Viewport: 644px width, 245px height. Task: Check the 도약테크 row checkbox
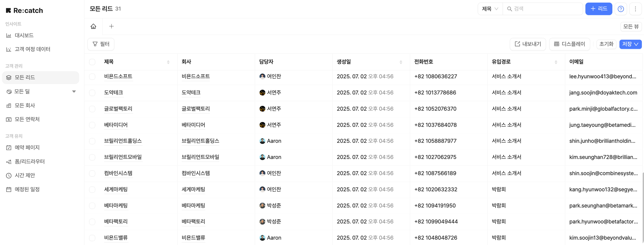pyautogui.click(x=92, y=93)
